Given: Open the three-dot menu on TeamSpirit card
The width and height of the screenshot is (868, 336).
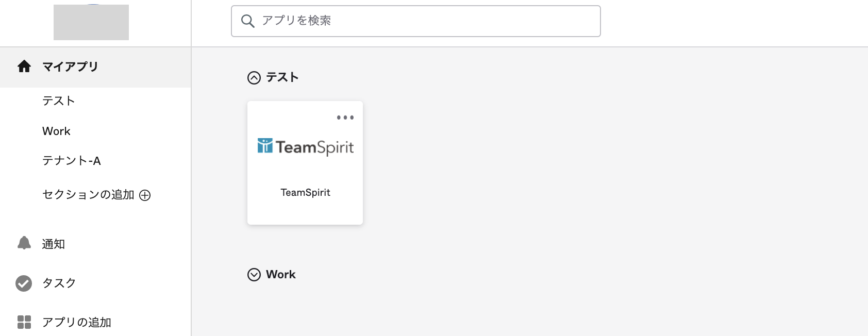Looking at the screenshot, I should click(x=345, y=117).
